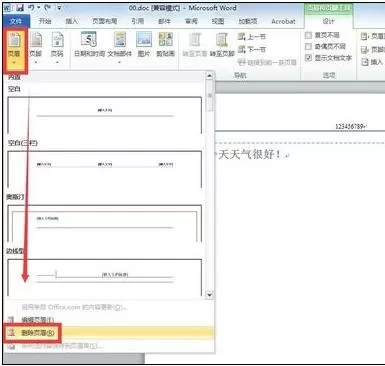This screenshot has width=385, height=366.
Task: Click the Undo icon in quick access toolbar
Action: pyautogui.click(x=32, y=7)
